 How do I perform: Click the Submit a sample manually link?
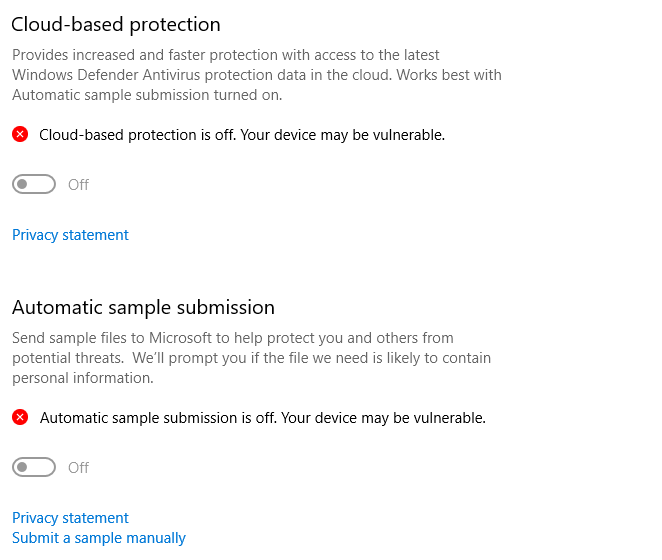tap(99, 538)
